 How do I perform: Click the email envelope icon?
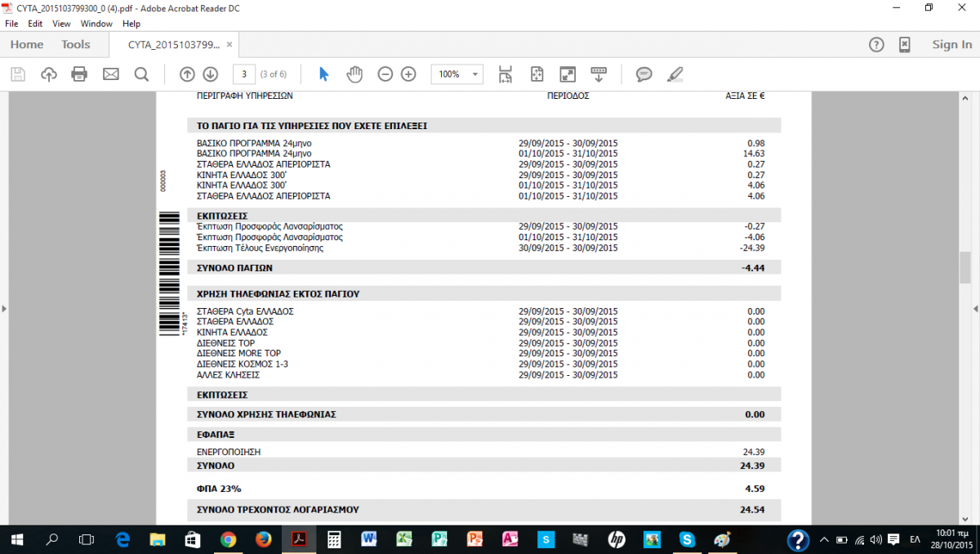coord(110,74)
